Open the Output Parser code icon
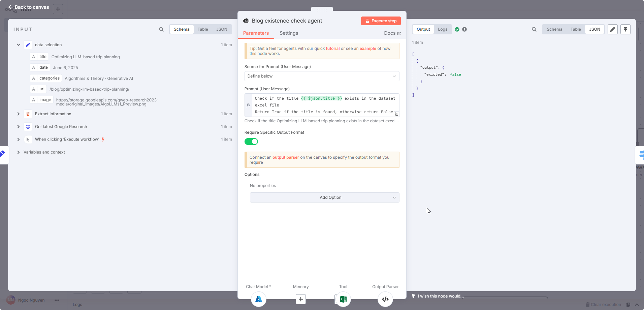This screenshot has height=310, width=644. point(385,299)
